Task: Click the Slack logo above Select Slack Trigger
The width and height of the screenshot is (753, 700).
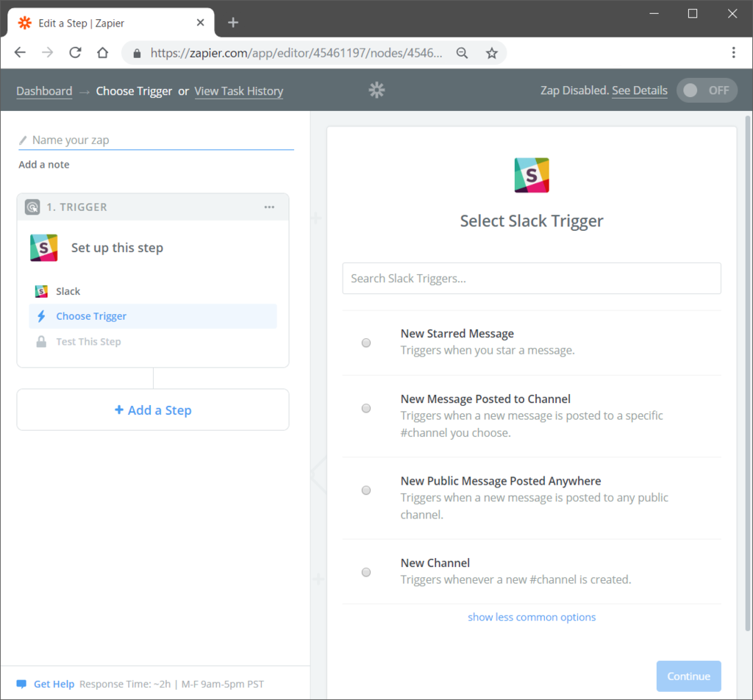Action: tap(532, 175)
